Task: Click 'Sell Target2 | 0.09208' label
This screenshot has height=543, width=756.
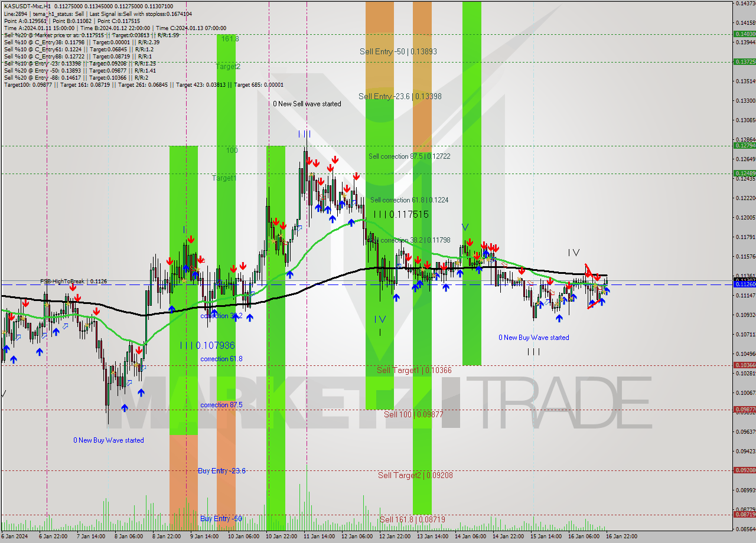Action: (415, 475)
